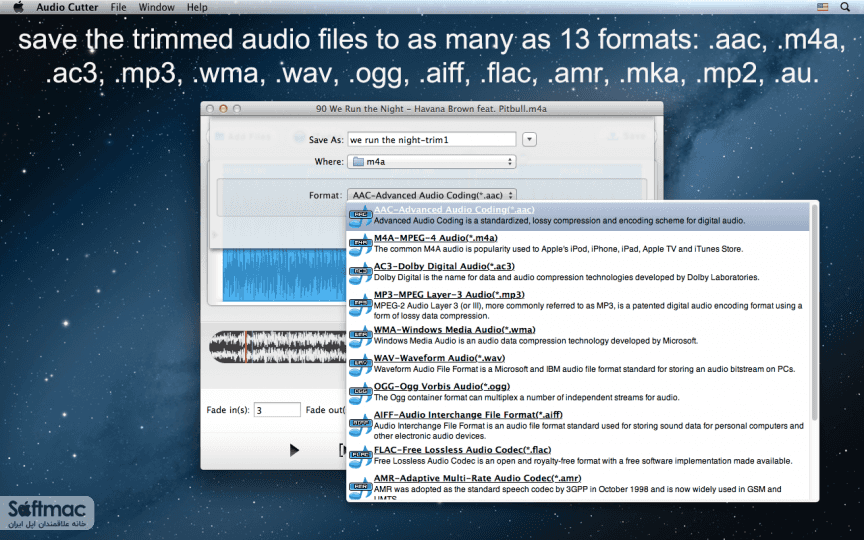
Task: Click the window title 90 We Run the Night
Action: pyautogui.click(x=431, y=109)
